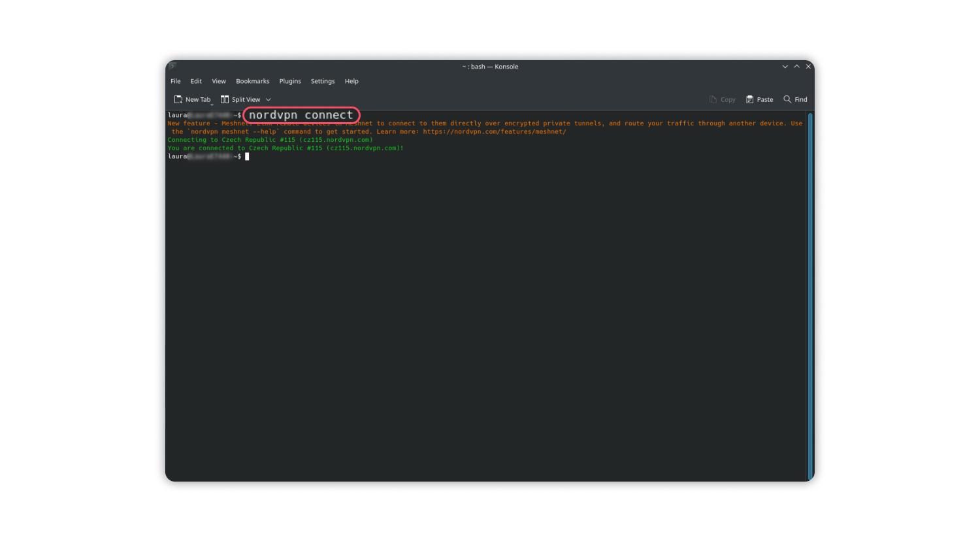Viewport: 980px width, 541px height.
Task: Open the Plugins menu
Action: click(290, 81)
